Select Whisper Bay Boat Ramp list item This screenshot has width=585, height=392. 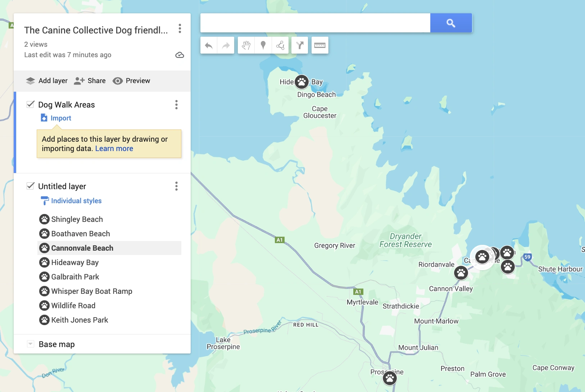[109, 291]
